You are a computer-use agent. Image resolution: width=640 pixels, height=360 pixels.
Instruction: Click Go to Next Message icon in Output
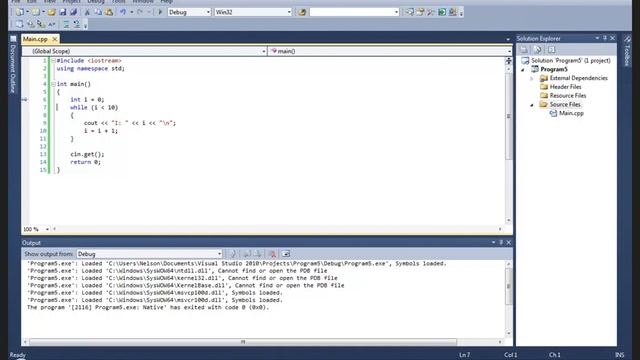pos(258,254)
